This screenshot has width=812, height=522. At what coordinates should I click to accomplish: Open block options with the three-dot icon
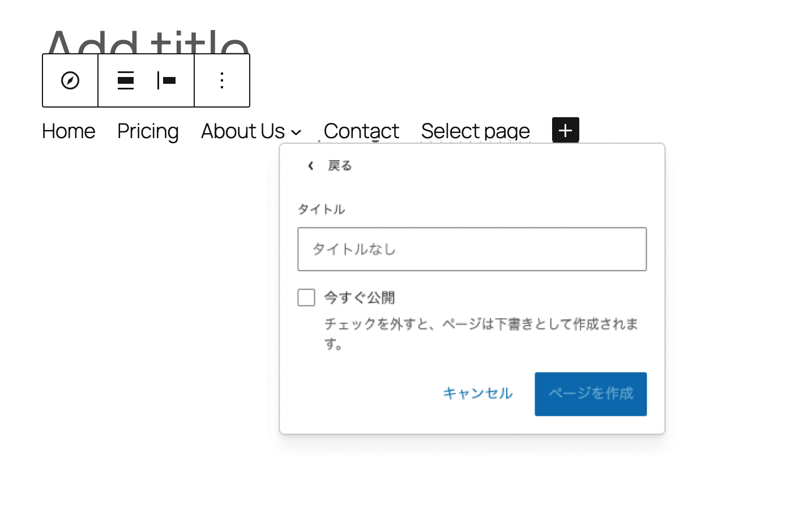[x=221, y=80]
